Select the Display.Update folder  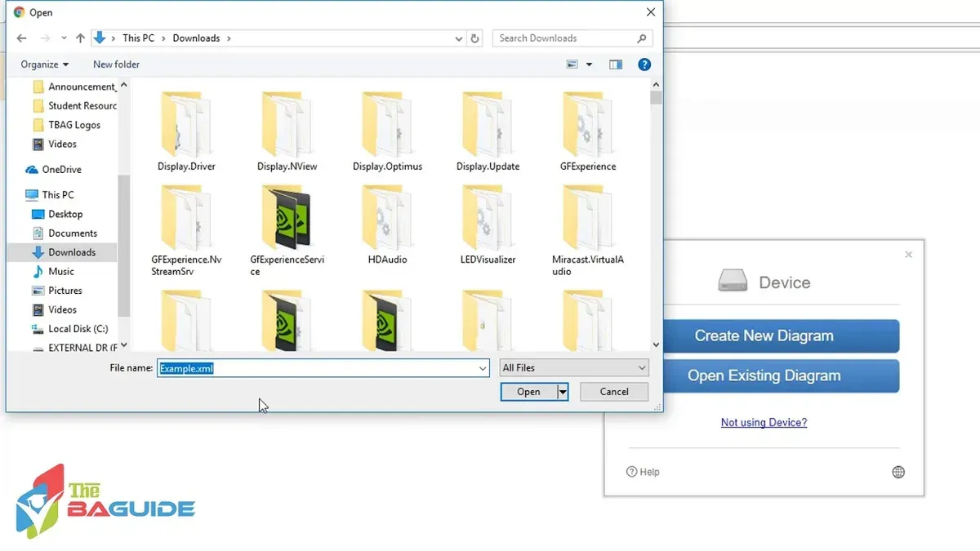[x=488, y=131]
